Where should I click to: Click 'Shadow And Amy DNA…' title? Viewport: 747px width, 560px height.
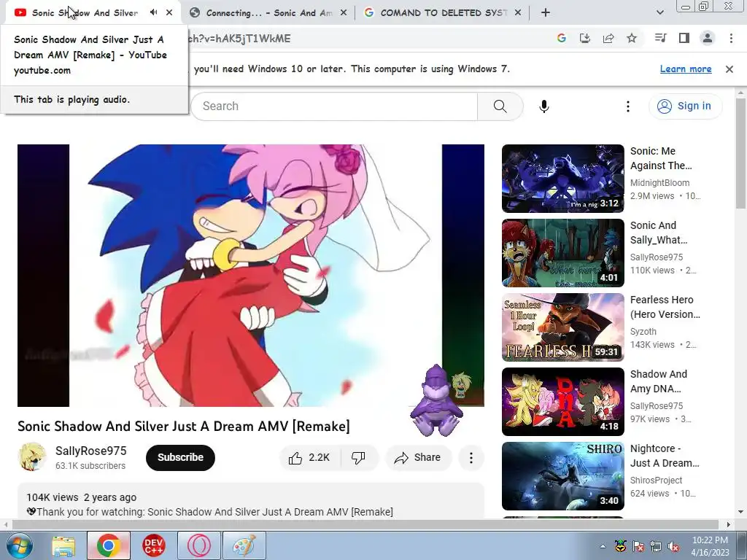click(659, 381)
